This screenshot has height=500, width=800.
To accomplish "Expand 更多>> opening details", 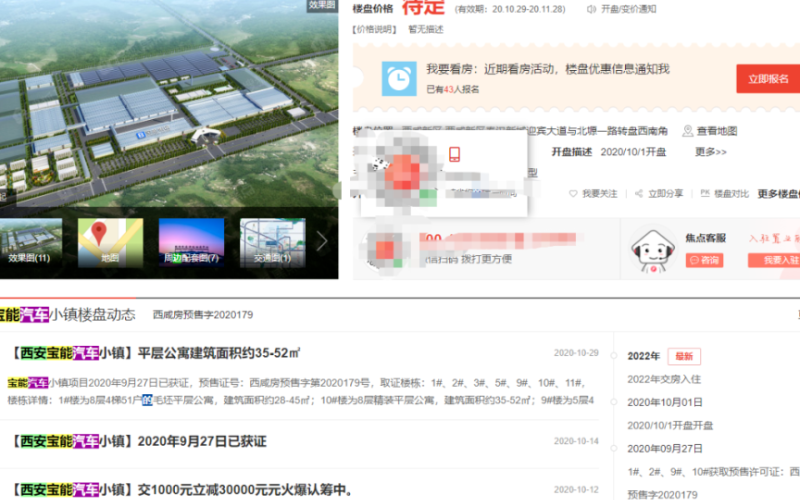I will (711, 152).
